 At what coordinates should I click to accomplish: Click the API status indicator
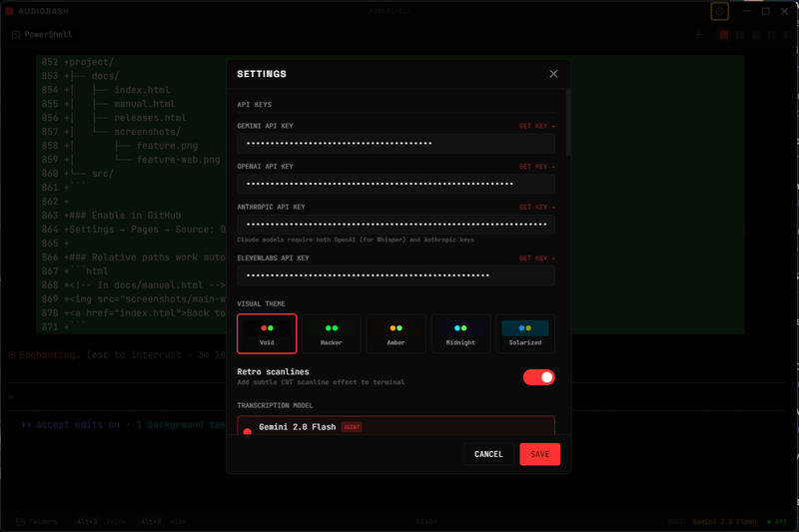(x=777, y=522)
